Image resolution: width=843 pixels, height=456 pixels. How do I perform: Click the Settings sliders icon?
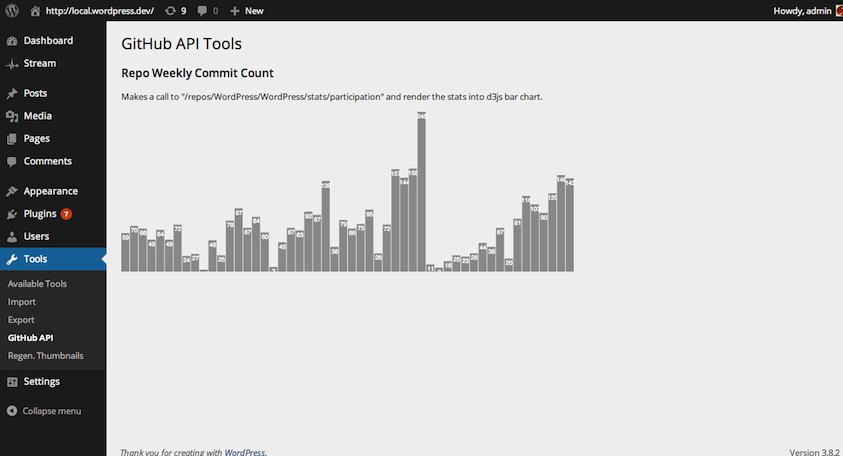(x=12, y=382)
